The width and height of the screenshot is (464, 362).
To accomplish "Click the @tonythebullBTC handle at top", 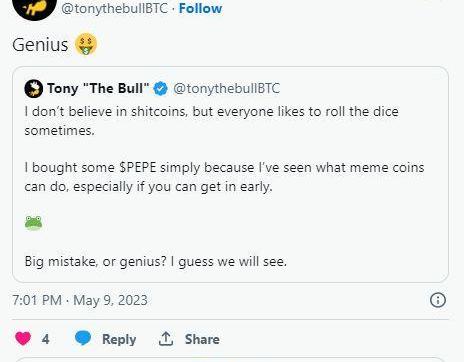I will [114, 8].
